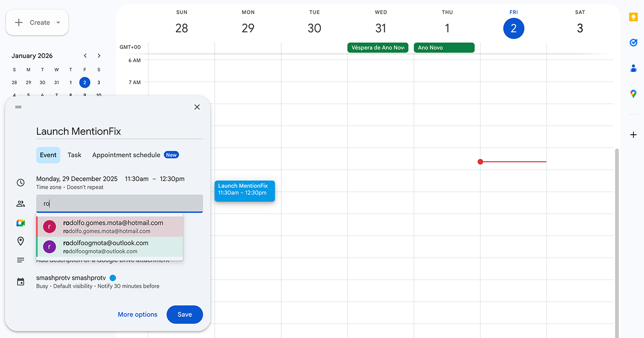Viewport: 644px width, 338px height.
Task: Save the Launch MentionFix event
Action: [x=185, y=314]
